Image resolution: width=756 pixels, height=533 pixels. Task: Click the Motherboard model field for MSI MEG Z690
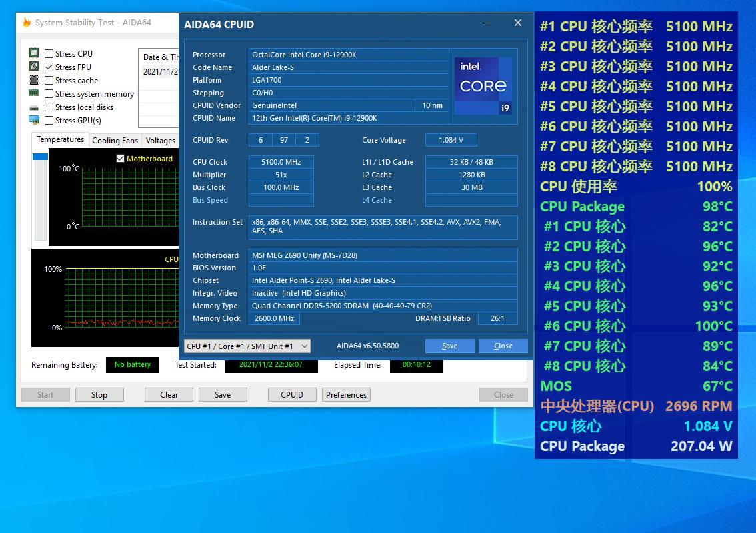pyautogui.click(x=383, y=255)
